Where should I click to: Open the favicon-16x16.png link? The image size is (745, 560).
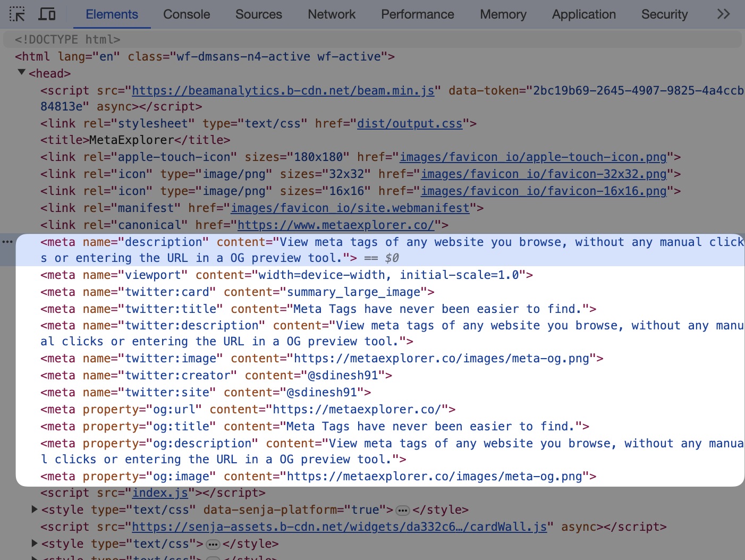tap(544, 191)
